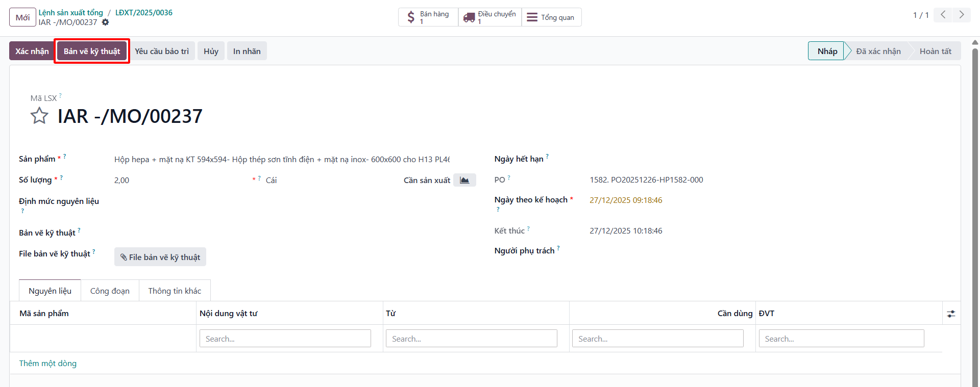Click the Sản phẩm product field
The height and width of the screenshot is (387, 980).
coord(282,160)
